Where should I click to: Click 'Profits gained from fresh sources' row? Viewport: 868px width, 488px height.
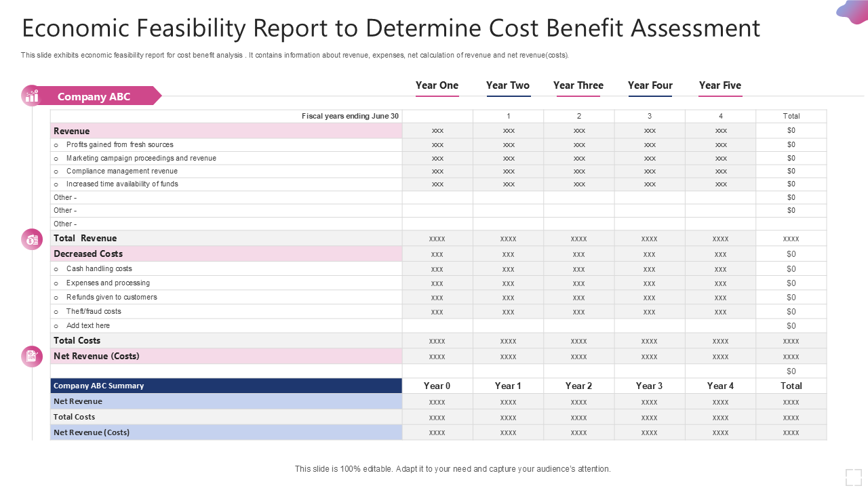[226, 144]
